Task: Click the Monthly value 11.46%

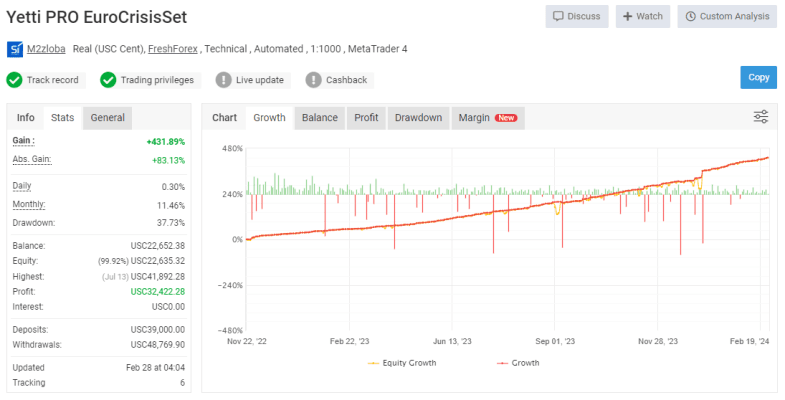Action: pyautogui.click(x=171, y=206)
